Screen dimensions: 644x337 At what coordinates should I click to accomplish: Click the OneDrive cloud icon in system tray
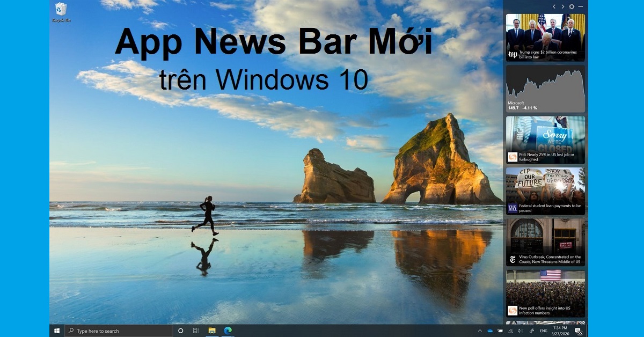coord(489,331)
